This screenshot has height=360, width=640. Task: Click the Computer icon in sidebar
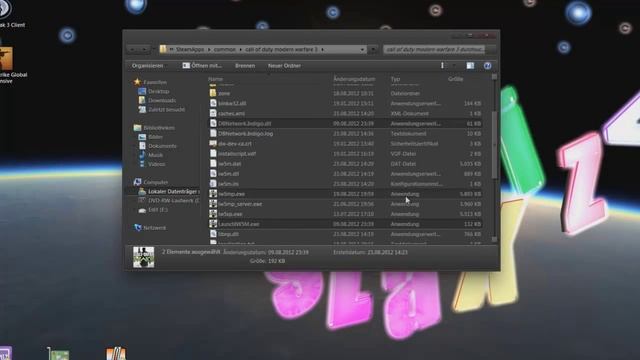(138, 182)
